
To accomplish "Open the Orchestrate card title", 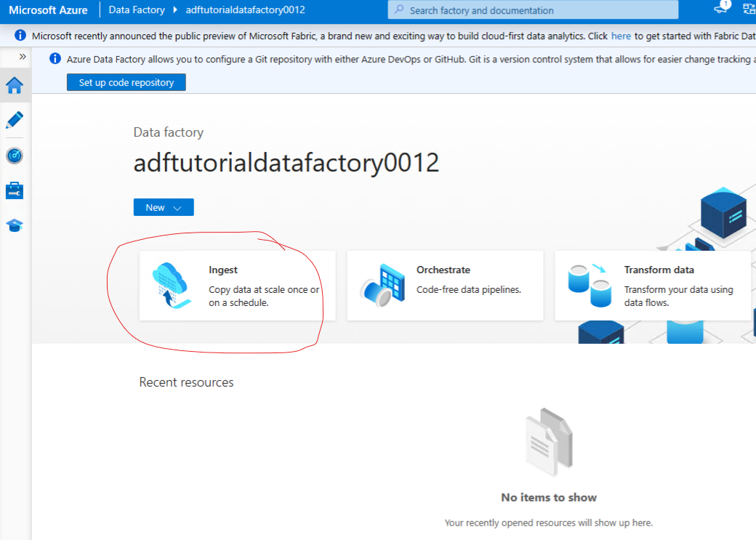I will 443,270.
